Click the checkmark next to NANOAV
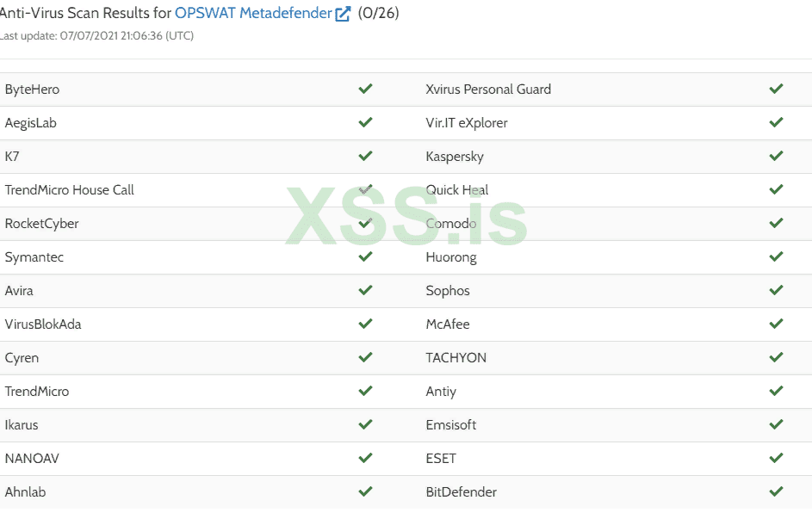The width and height of the screenshot is (812, 525). pos(365,458)
